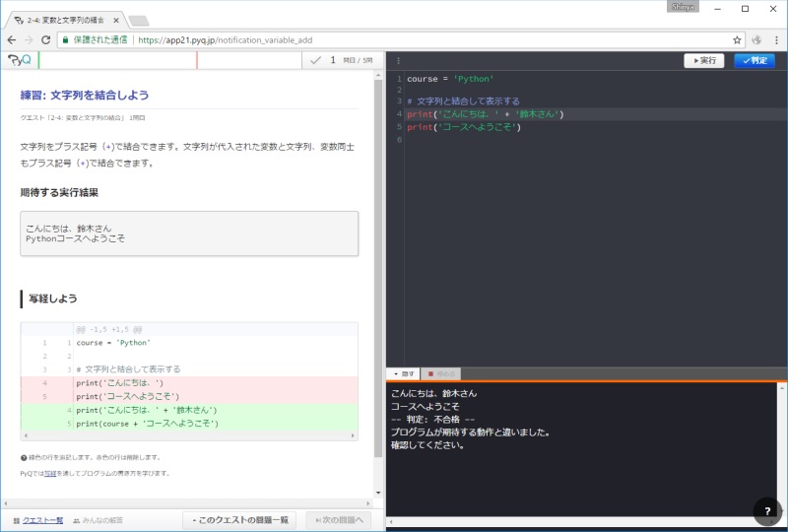The image size is (788, 532).
Task: Click the 判定: 不合格 output line
Action: 432,420
